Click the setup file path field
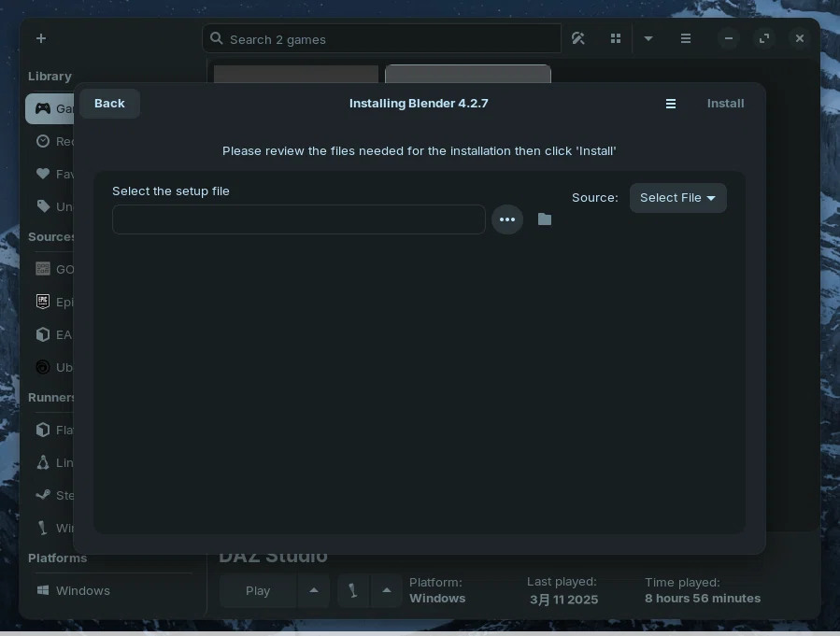Image resolution: width=840 pixels, height=636 pixels. (x=298, y=219)
